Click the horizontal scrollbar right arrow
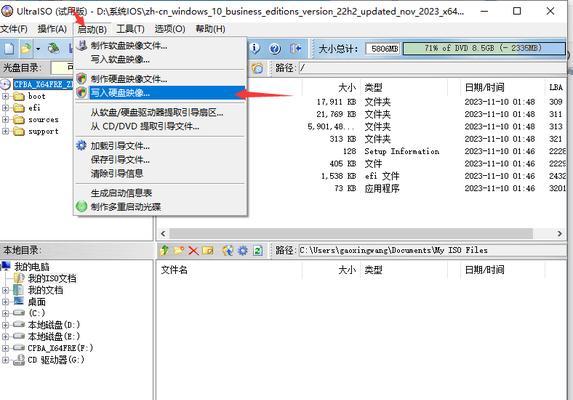Screen dimensions: 573x400 [559, 233]
